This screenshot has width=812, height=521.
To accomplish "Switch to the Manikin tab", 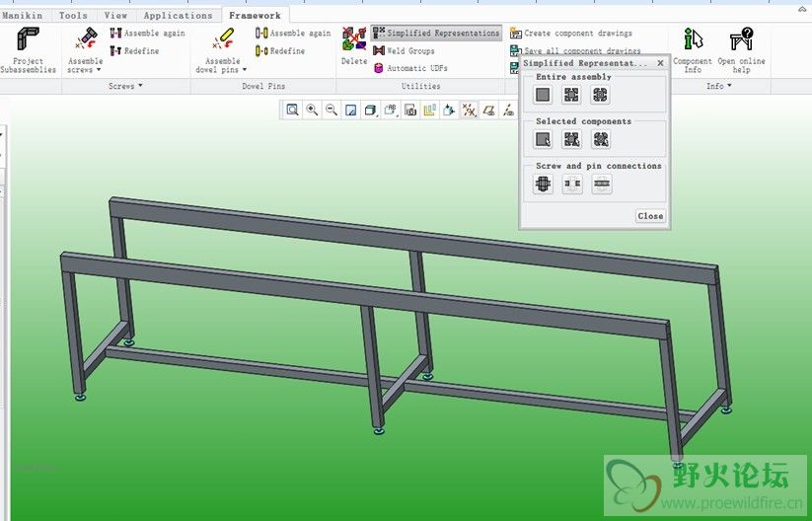I will pyautogui.click(x=22, y=16).
